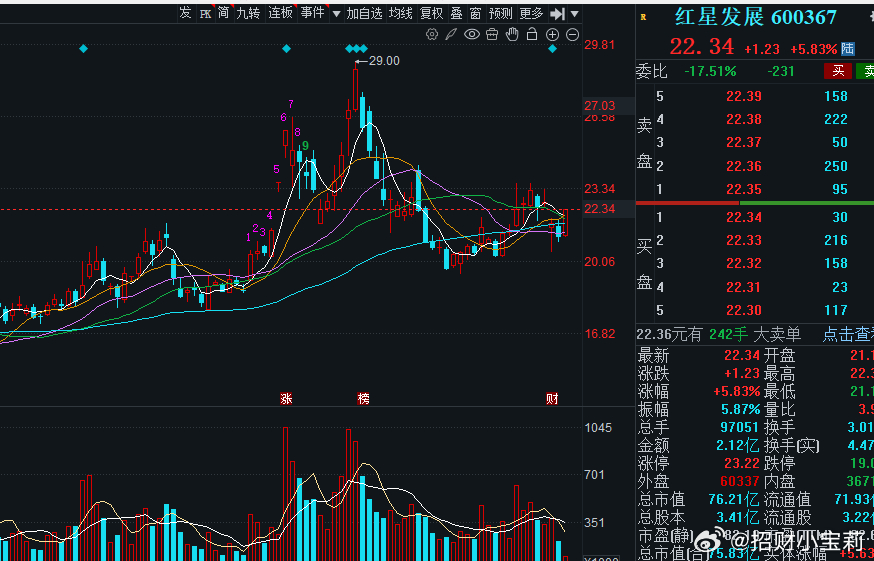This screenshot has height=561, width=874.
Task: Click the red 财 marker below chart
Action: (x=552, y=399)
